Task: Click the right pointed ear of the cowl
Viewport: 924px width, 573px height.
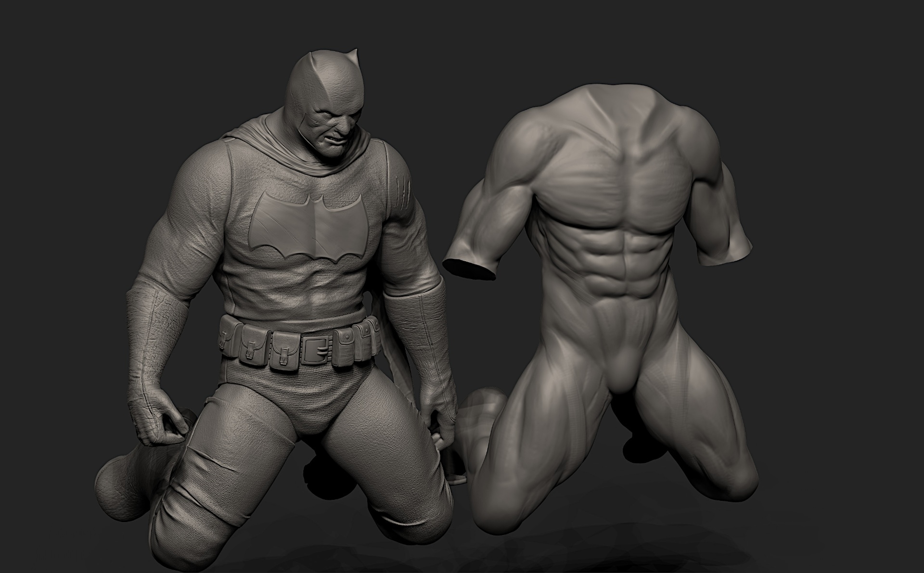Action: coord(353,56)
